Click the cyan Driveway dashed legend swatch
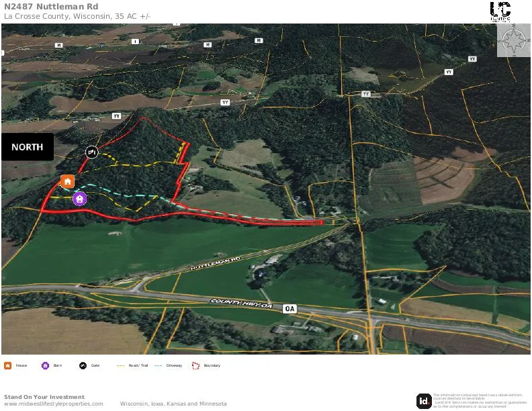The image size is (532, 411). point(158,365)
